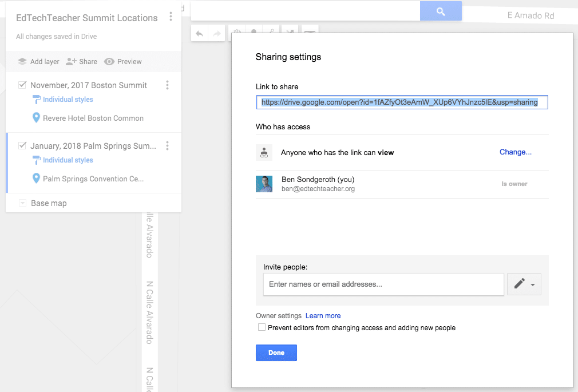The image size is (578, 392).
Task: Expand the Base map options
Action: (x=22, y=204)
